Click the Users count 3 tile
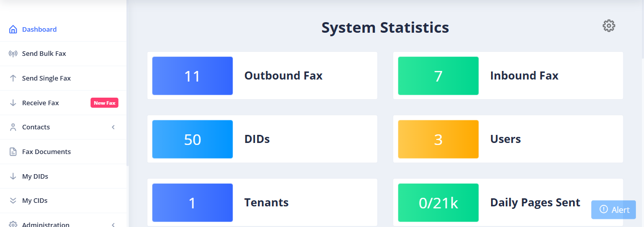The image size is (644, 227). click(x=438, y=139)
